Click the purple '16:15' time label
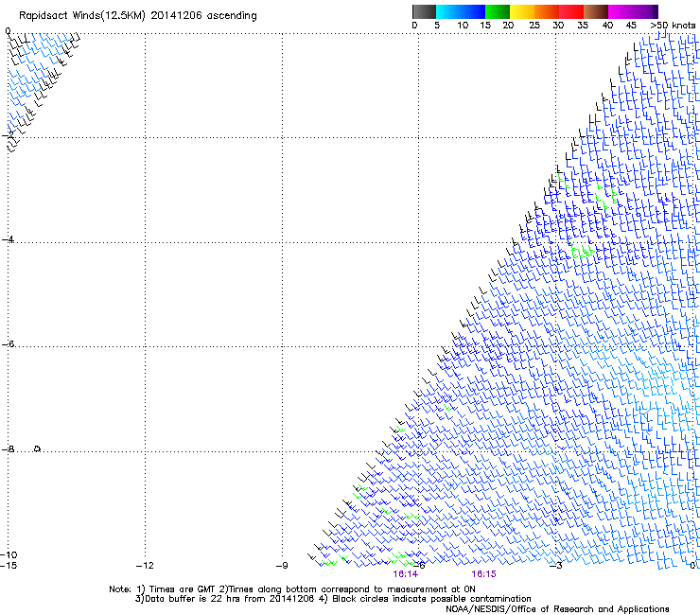 tap(483, 574)
